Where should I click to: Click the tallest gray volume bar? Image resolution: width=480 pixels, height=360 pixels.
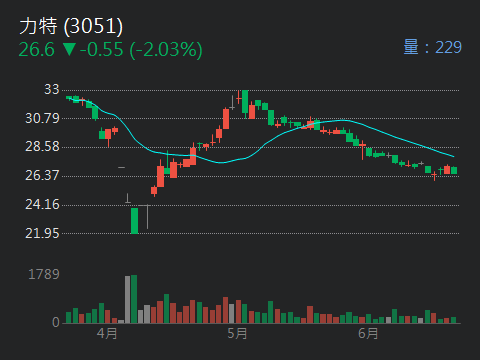click(x=127, y=299)
